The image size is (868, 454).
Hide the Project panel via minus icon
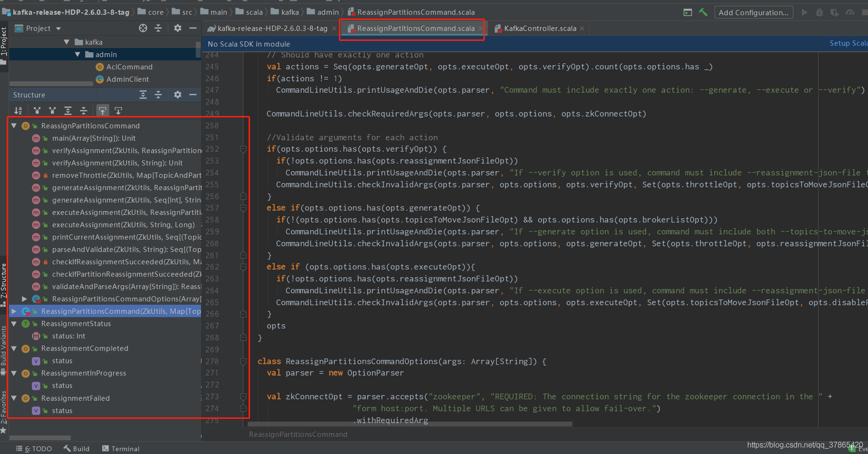[x=193, y=28]
